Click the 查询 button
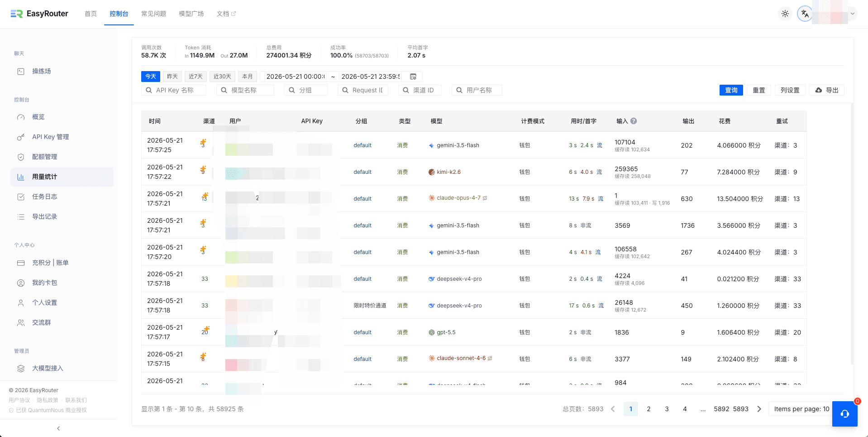 (731, 90)
